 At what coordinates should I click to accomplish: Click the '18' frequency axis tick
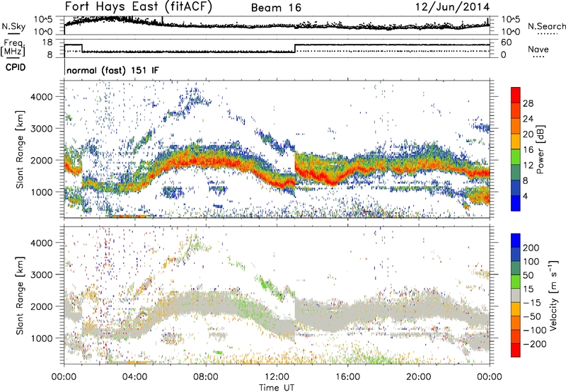[47, 42]
